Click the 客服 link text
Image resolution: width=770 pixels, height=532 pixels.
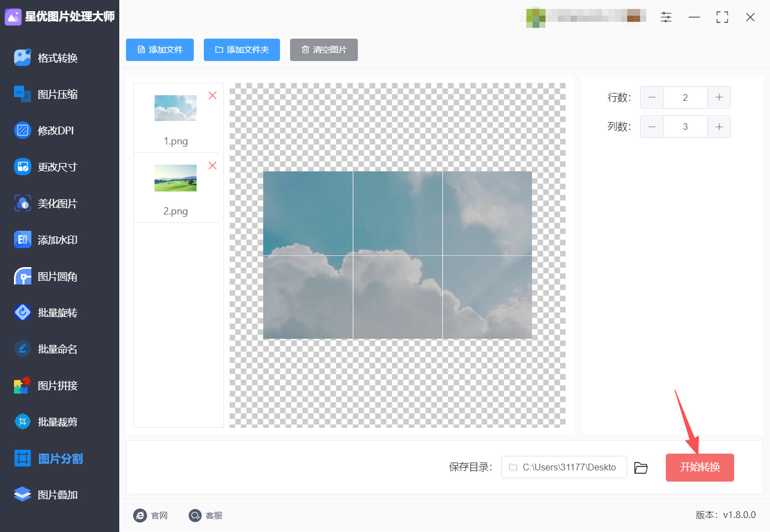coord(214,515)
